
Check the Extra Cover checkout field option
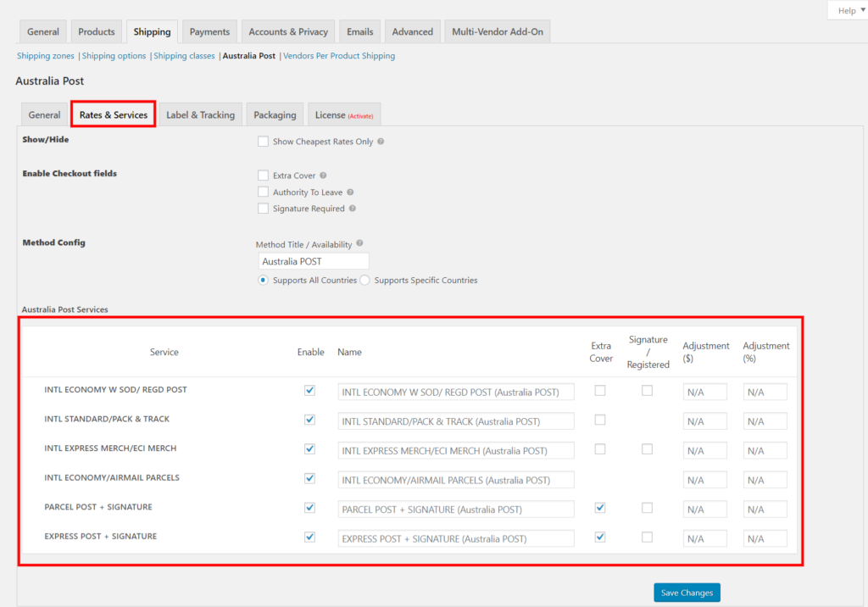pos(263,174)
